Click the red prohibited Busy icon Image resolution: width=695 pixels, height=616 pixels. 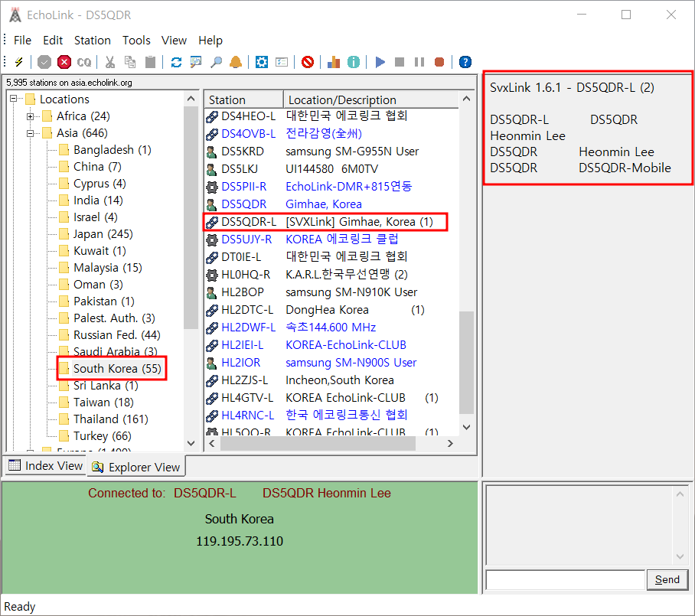308,62
